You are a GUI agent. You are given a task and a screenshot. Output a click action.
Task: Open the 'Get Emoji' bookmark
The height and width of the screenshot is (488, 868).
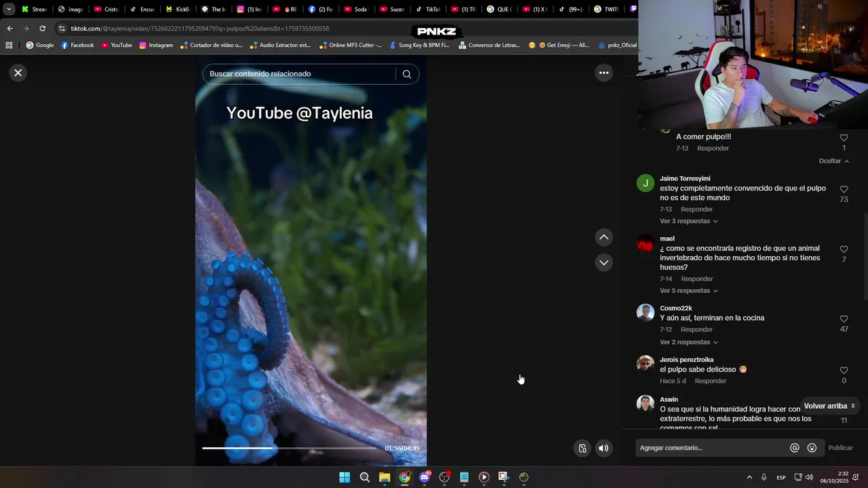558,45
